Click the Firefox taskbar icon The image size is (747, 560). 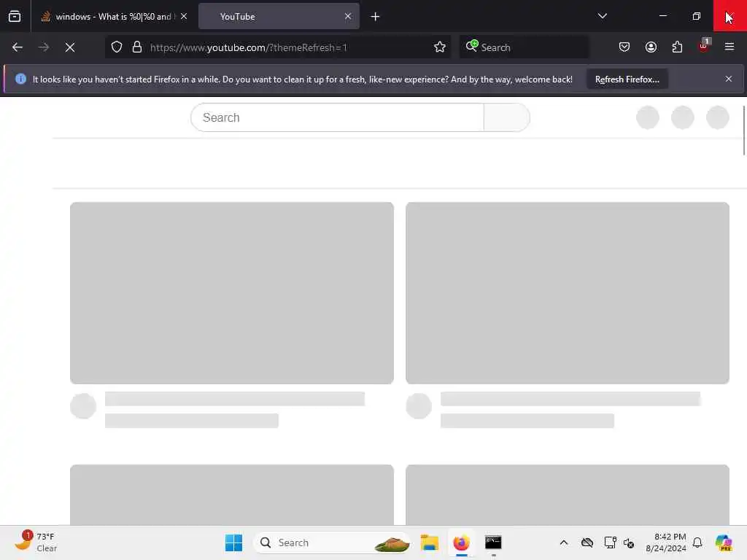point(461,542)
